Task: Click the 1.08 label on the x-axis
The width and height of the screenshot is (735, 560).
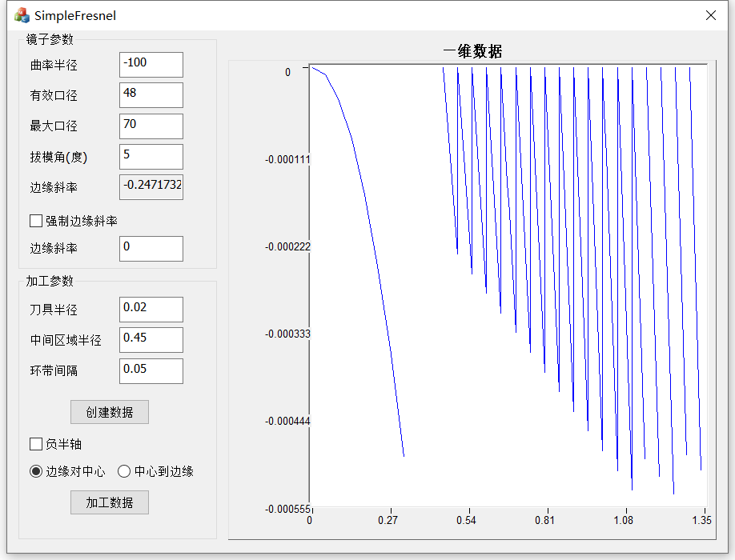Action: 623,521
